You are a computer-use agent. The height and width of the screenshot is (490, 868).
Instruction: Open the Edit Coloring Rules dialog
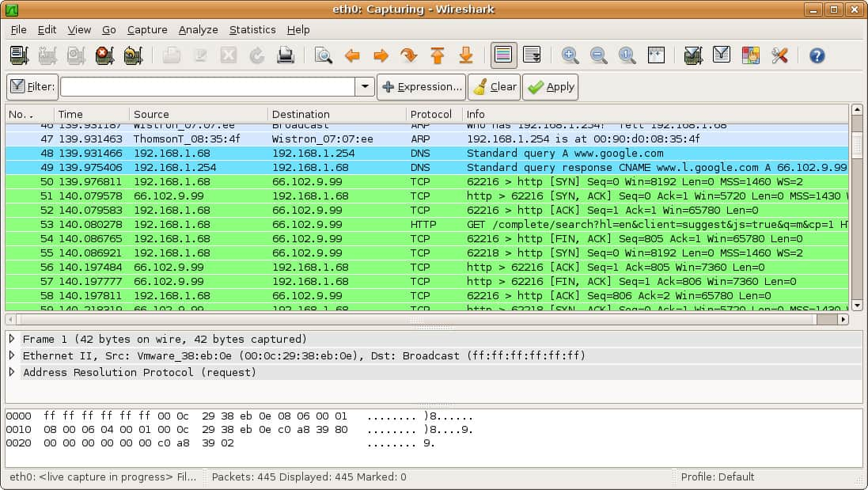tap(750, 55)
